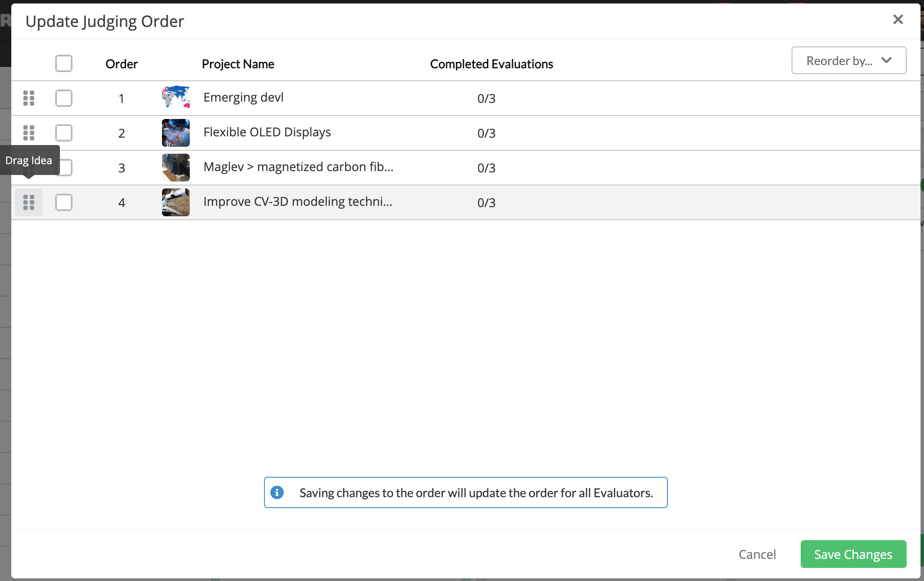
Task: Click drag handle for Flexible OLED Displays
Action: 29,133
